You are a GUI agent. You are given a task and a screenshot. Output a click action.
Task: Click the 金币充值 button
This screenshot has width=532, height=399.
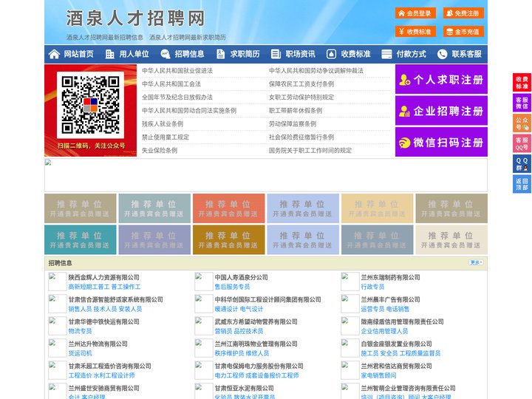click(463, 32)
